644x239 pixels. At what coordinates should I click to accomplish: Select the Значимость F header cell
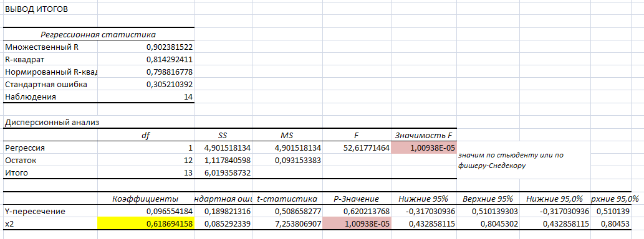pos(424,135)
